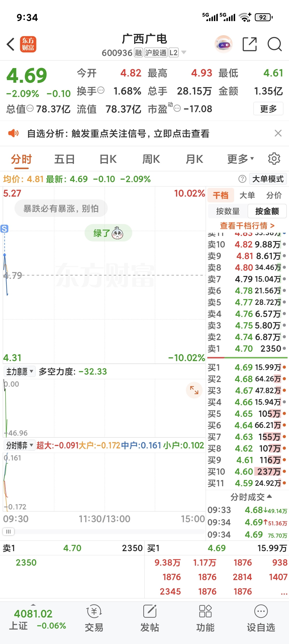Tap the back arrow icon
The image size is (289, 644).
pyautogui.click(x=11, y=44)
